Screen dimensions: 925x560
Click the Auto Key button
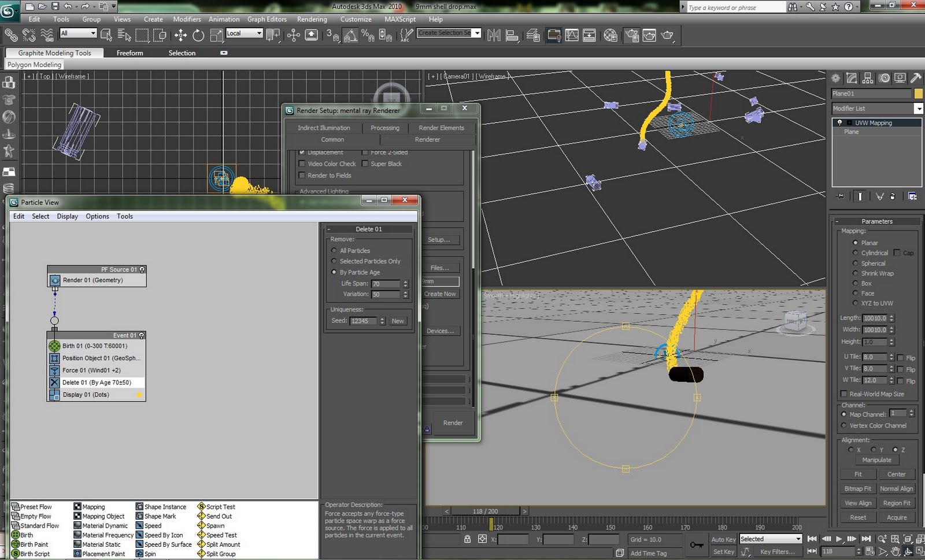tap(723, 539)
